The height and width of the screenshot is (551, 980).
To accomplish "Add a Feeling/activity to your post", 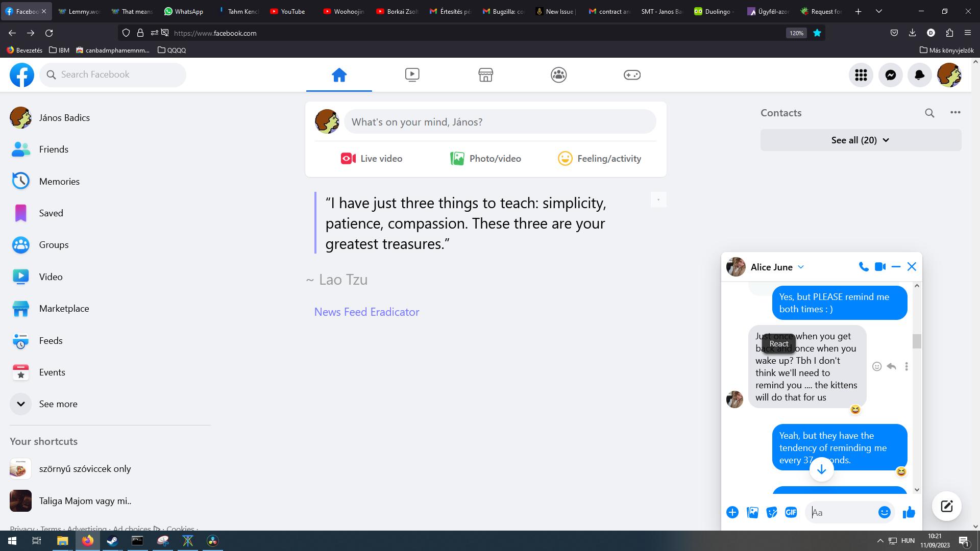I will tap(600, 158).
